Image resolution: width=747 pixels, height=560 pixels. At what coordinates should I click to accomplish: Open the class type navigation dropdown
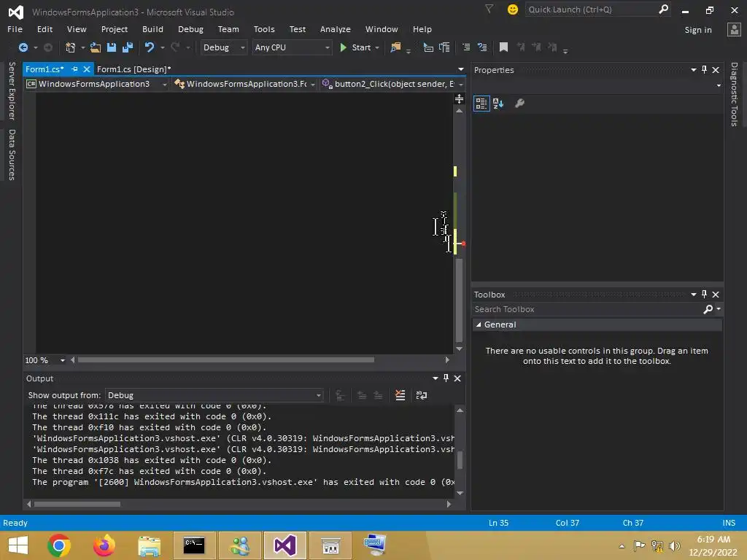tap(245, 84)
